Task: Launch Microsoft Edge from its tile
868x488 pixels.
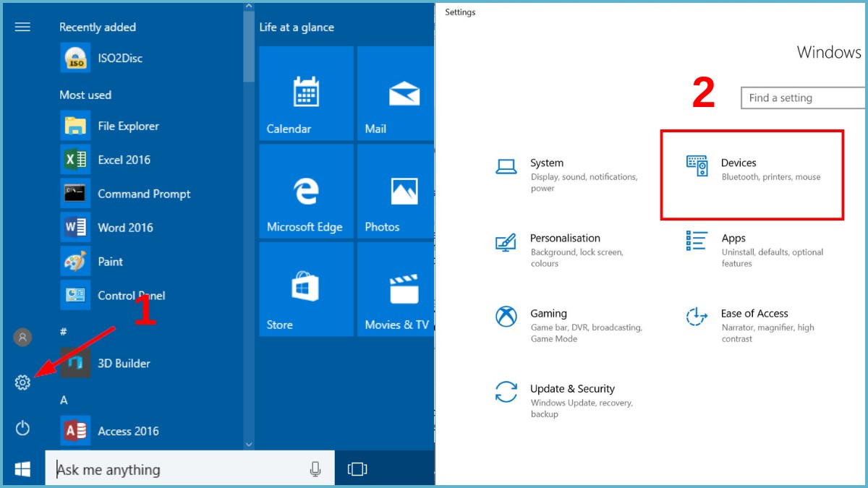Action: pyautogui.click(x=306, y=190)
